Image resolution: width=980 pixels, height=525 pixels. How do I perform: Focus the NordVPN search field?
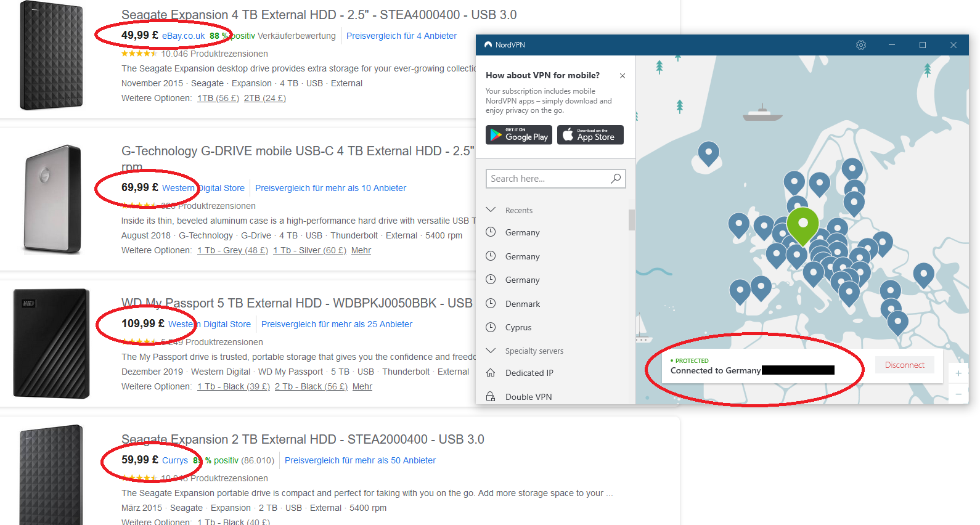[x=556, y=179]
